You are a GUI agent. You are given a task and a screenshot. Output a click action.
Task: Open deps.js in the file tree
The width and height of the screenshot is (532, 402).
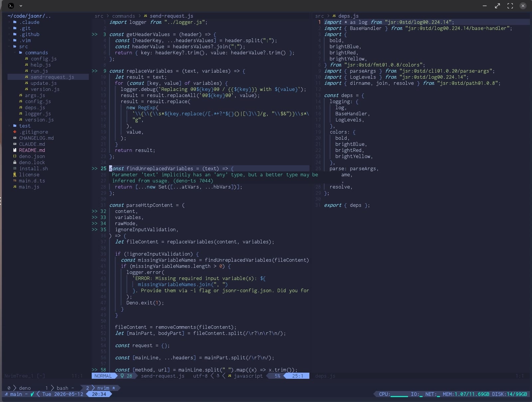(x=35, y=107)
